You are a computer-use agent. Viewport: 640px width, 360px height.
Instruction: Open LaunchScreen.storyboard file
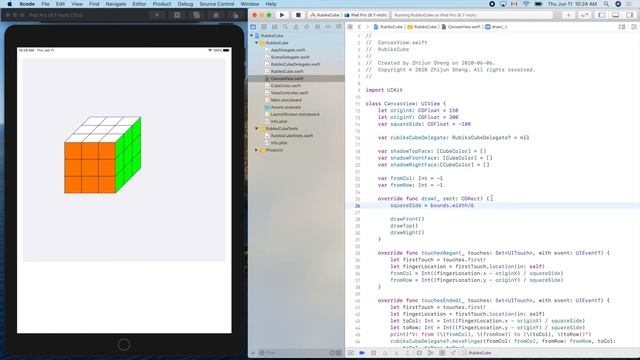point(295,114)
